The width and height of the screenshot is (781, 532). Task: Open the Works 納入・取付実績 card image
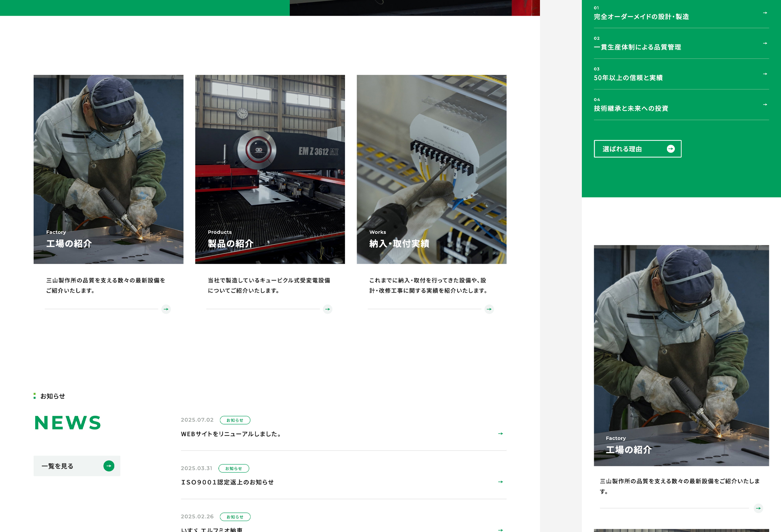(431, 169)
